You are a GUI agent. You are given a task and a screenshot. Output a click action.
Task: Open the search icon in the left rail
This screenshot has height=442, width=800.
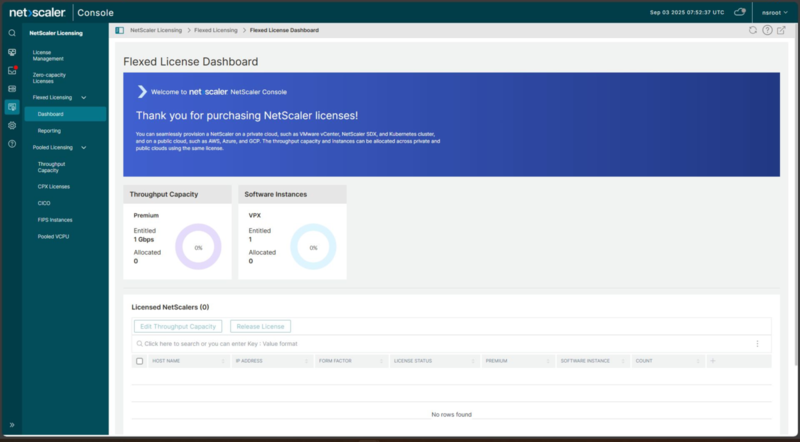[x=12, y=33]
